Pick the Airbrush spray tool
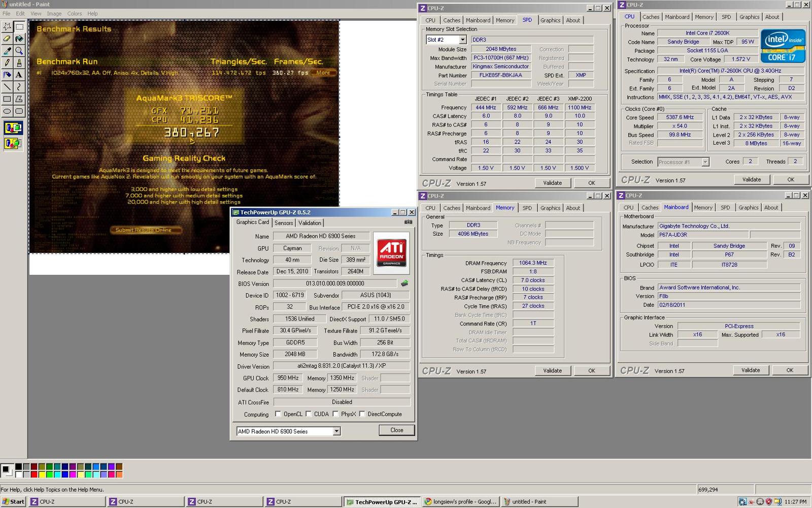 tap(7, 75)
